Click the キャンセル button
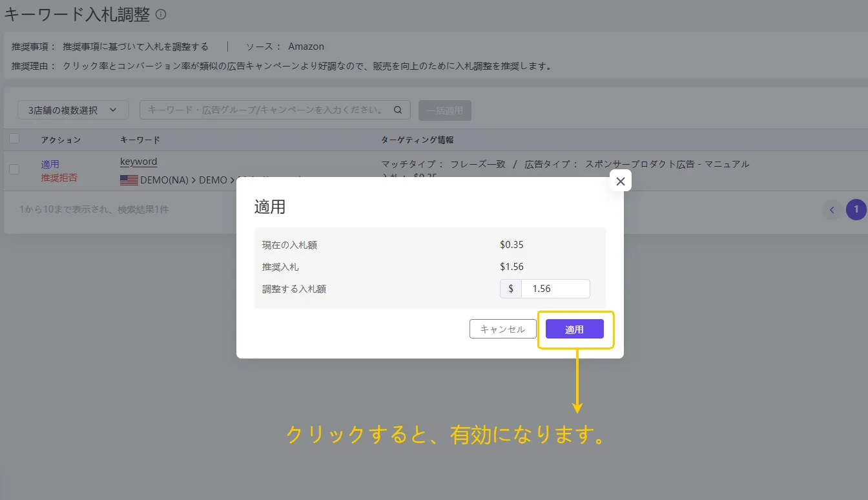This screenshot has height=500, width=868. pyautogui.click(x=502, y=329)
